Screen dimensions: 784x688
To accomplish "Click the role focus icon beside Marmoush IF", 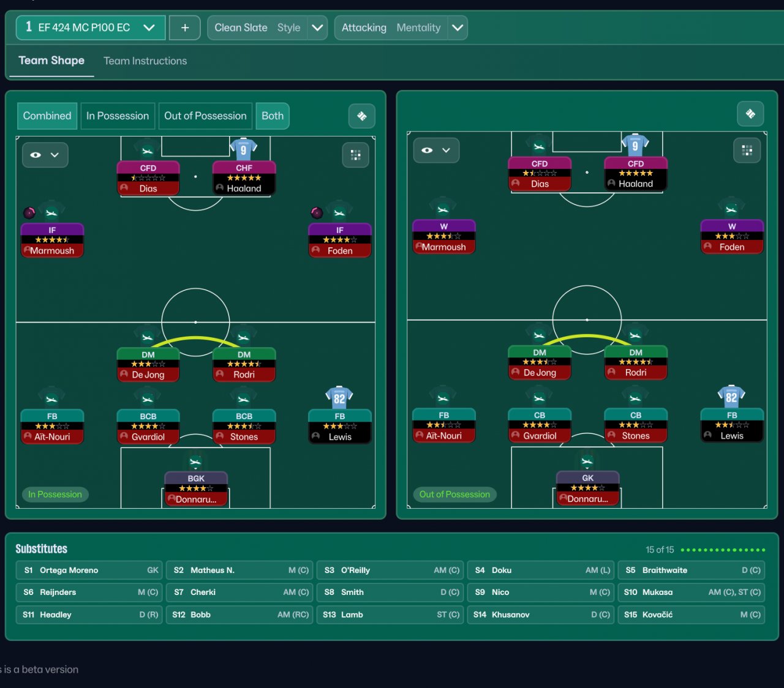I will point(29,212).
